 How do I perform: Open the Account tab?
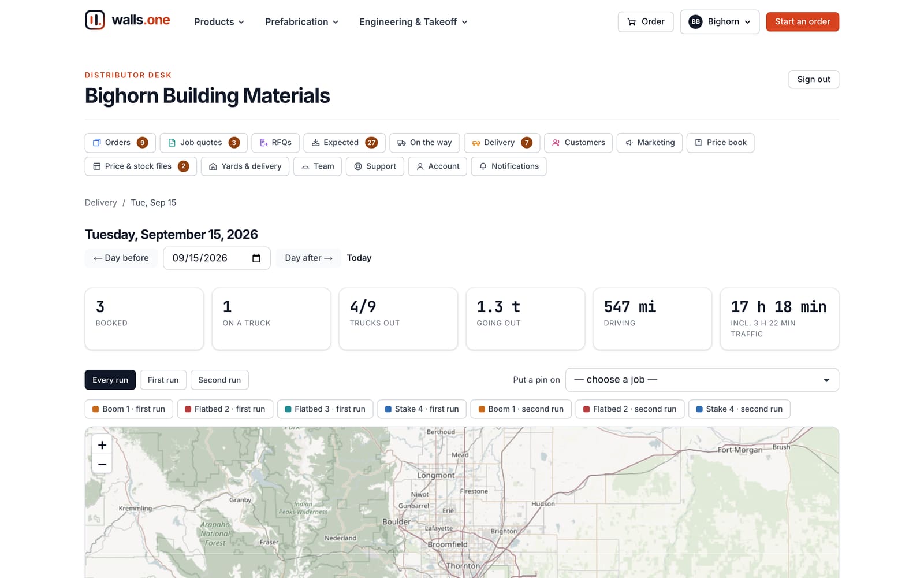437,166
